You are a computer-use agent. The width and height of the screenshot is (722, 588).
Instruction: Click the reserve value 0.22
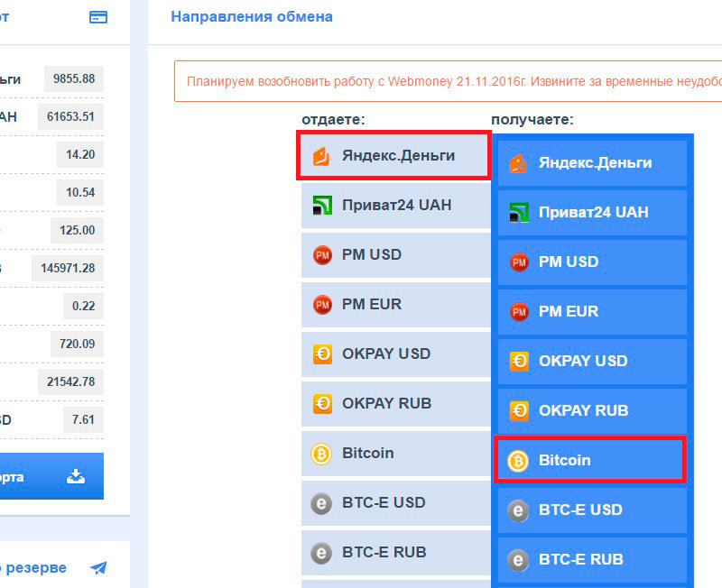(x=84, y=306)
